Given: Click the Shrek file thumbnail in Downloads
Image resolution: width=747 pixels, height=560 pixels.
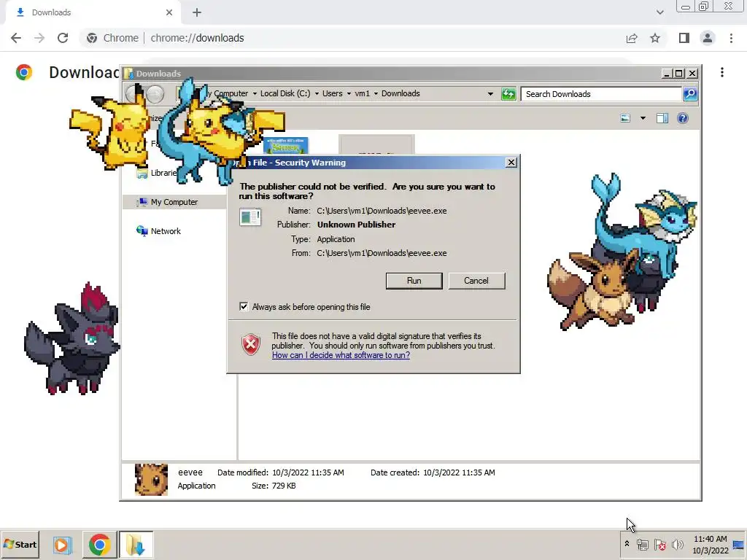Looking at the screenshot, I should pos(286,146).
